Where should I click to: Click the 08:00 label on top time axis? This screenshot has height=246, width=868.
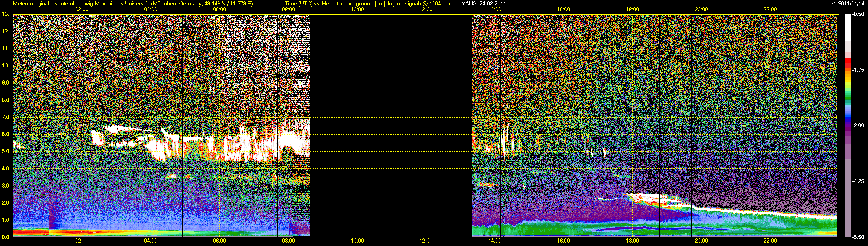[x=288, y=10]
